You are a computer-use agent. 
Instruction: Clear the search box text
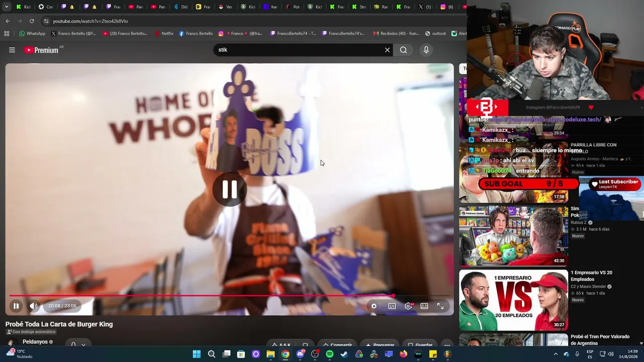pos(387,50)
